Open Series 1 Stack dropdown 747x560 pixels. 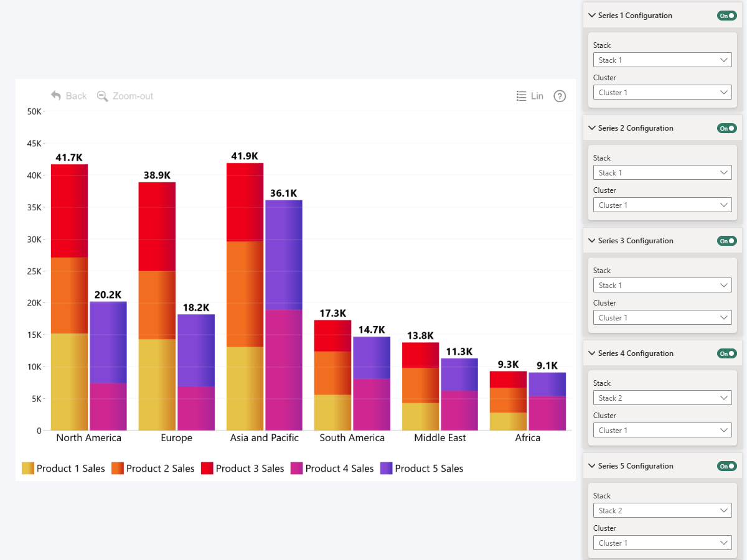[x=662, y=60]
